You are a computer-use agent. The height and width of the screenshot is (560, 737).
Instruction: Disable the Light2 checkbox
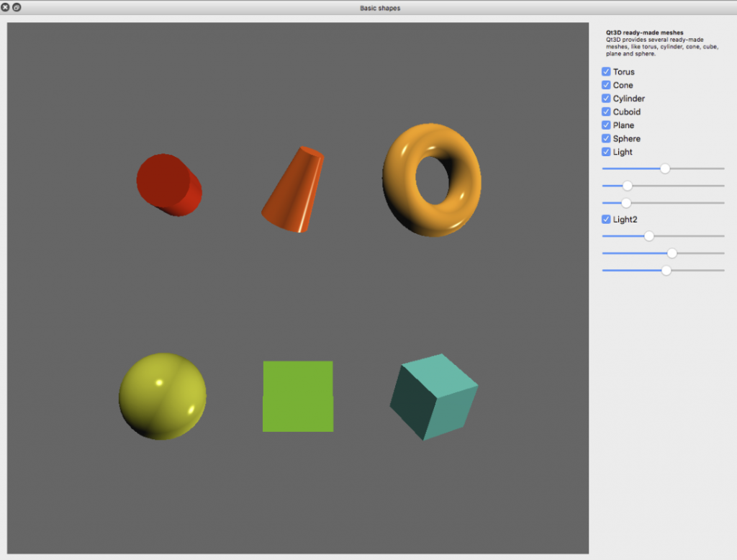pos(606,220)
